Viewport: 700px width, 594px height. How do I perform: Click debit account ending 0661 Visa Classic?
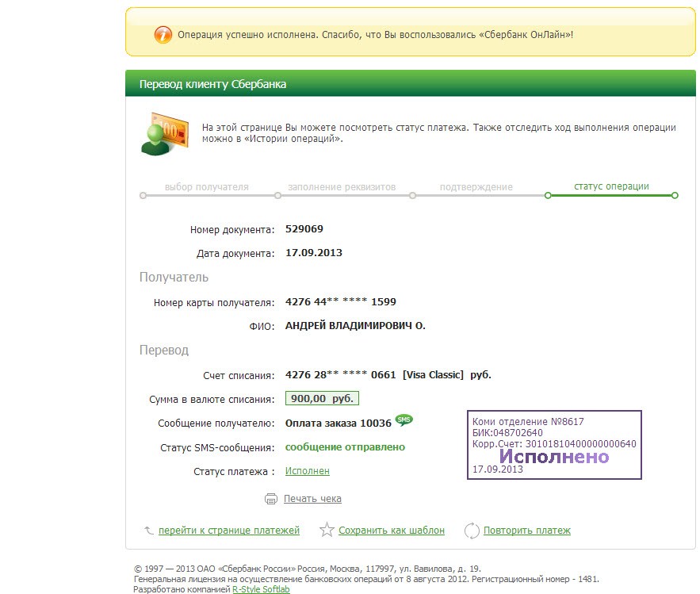[x=388, y=374]
